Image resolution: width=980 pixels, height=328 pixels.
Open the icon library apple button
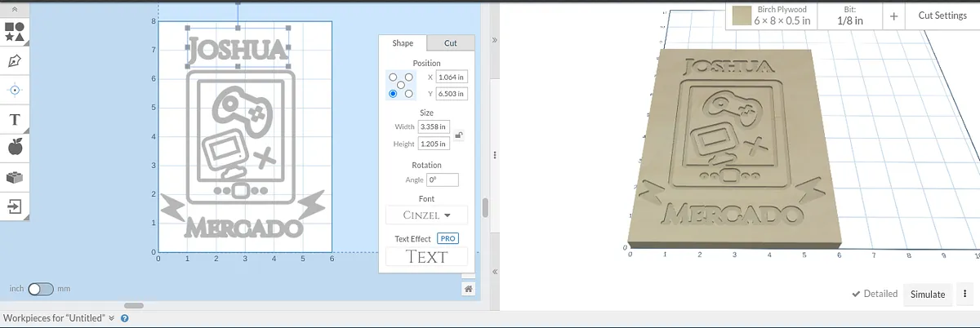click(14, 148)
